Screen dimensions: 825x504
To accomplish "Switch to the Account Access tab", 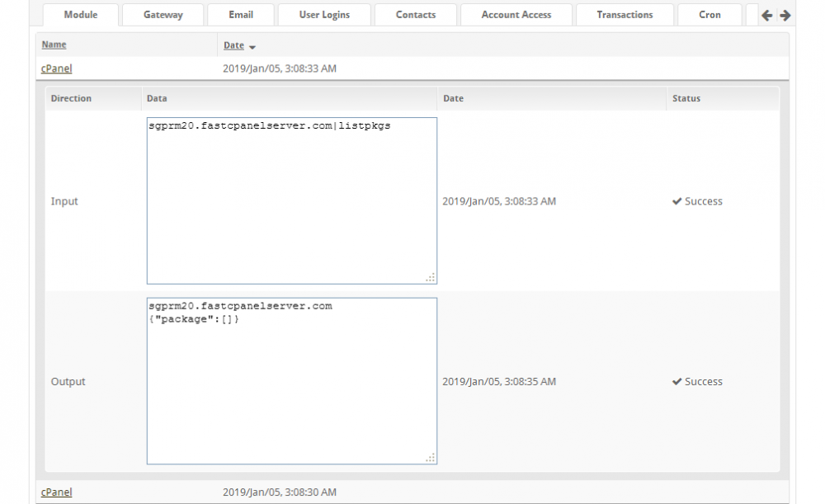I will click(516, 15).
